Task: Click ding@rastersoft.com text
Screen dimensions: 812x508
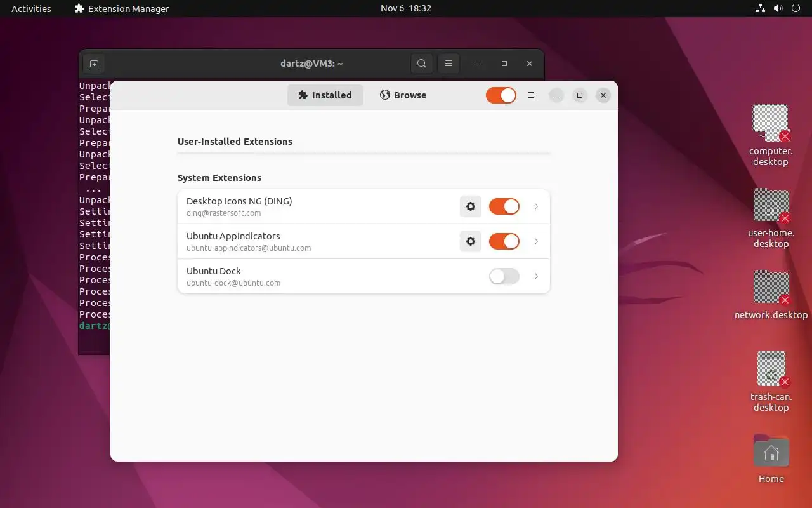Action: tap(223, 213)
